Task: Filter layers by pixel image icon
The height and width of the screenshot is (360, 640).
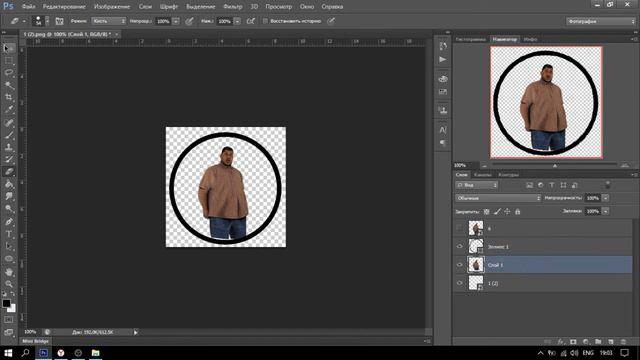Action: (529, 185)
